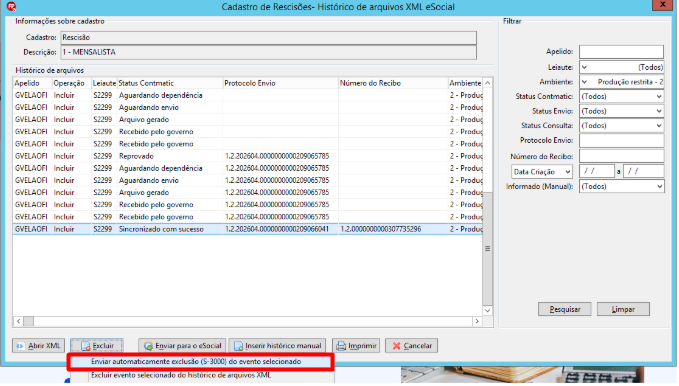The width and height of the screenshot is (679, 386).
Task: Click the vertical scrollbar down arrow
Action: pyautogui.click(x=488, y=311)
